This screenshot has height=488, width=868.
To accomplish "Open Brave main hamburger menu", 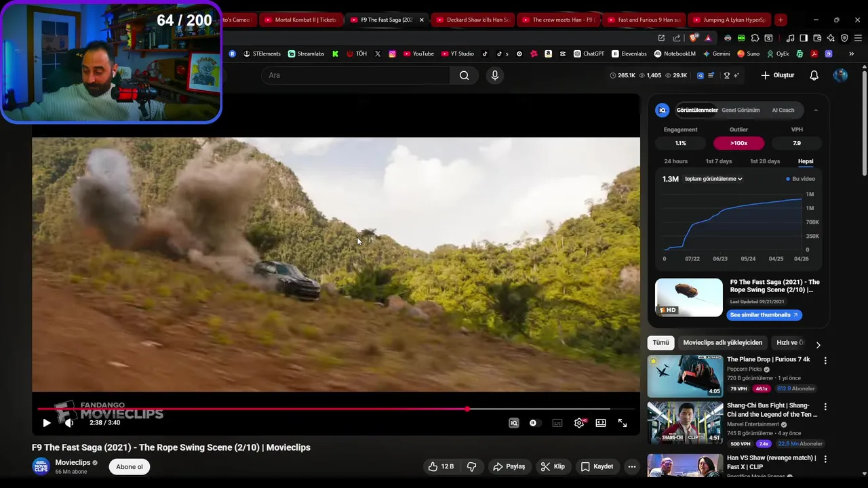I will 858,38.
